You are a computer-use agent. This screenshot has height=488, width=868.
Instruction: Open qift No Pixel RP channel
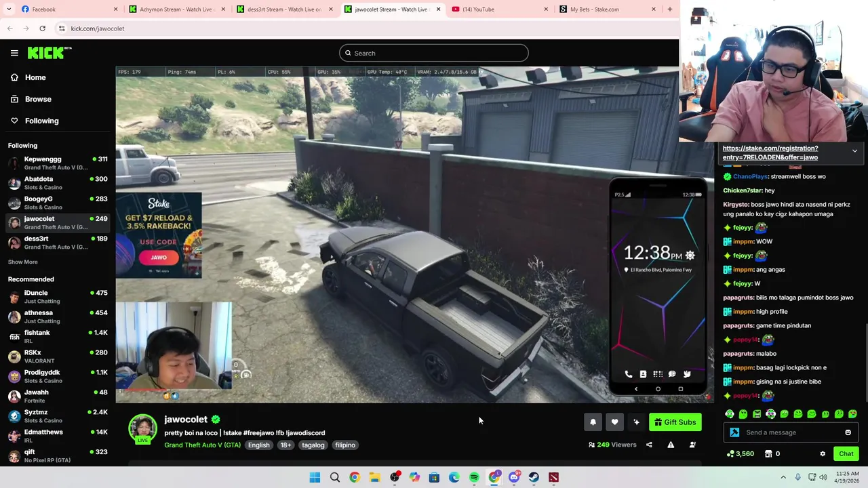58,455
